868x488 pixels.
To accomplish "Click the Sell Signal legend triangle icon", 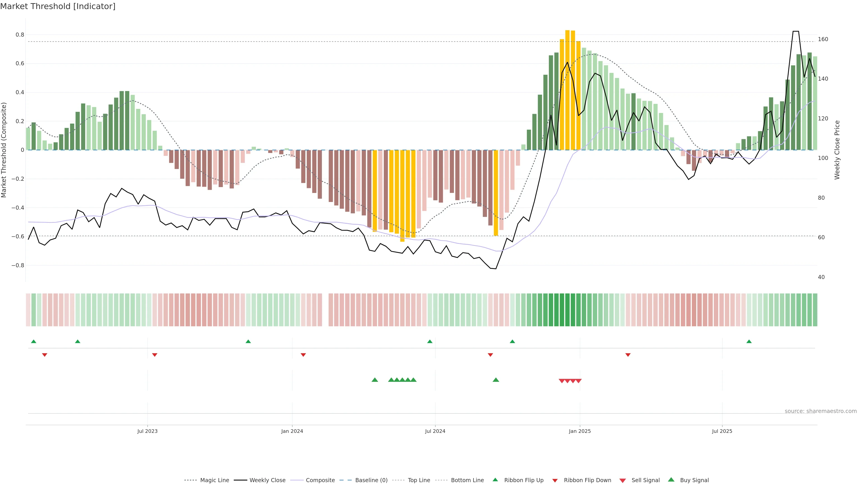I will tap(623, 481).
